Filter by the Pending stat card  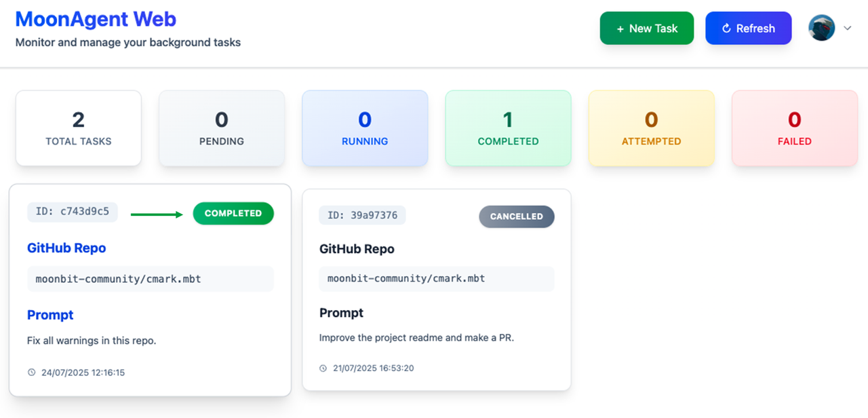pos(222,128)
